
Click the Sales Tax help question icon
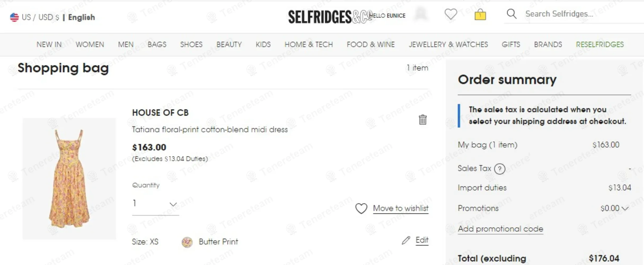pyautogui.click(x=500, y=169)
